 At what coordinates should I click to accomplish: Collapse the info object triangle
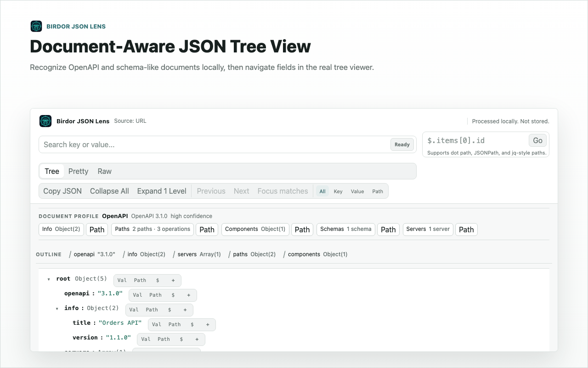coord(57,309)
